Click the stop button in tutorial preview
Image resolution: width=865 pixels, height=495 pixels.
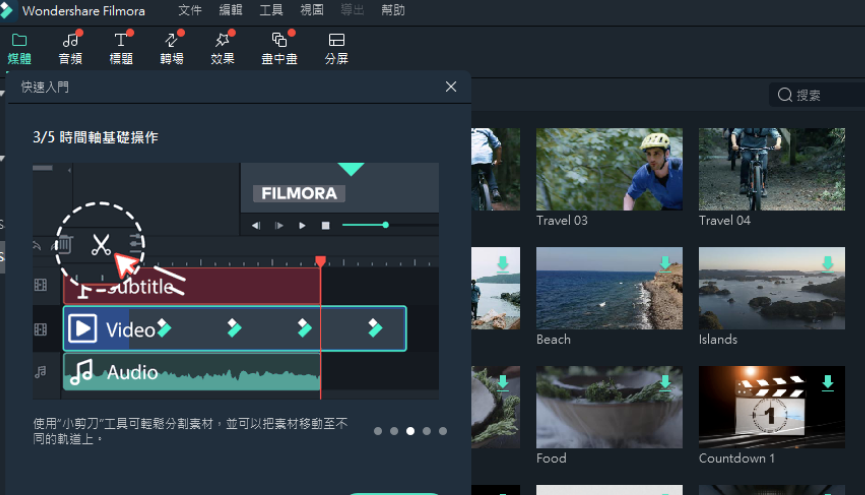325,226
